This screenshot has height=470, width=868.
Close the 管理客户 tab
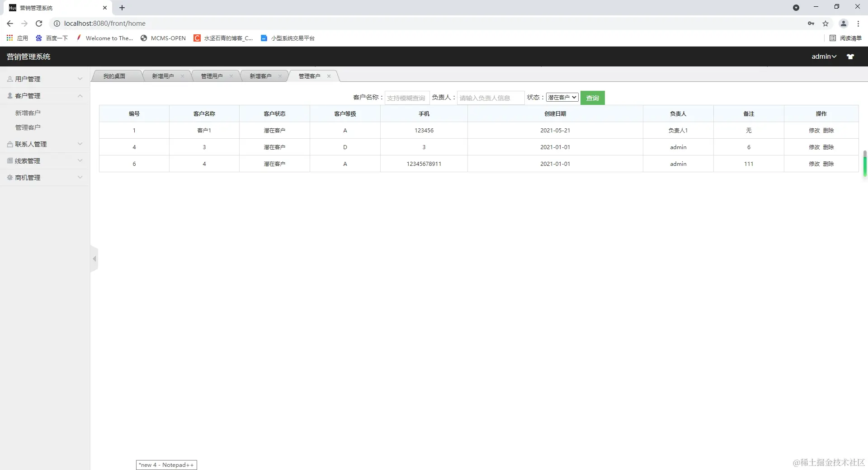click(329, 76)
